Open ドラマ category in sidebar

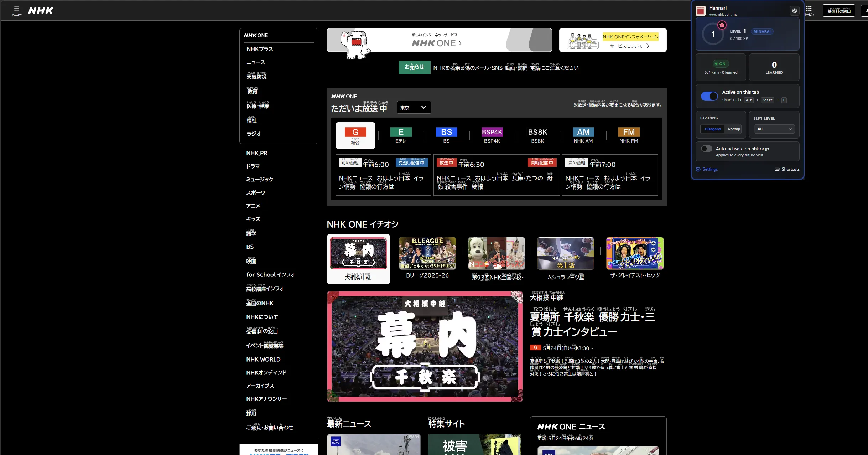[253, 166]
